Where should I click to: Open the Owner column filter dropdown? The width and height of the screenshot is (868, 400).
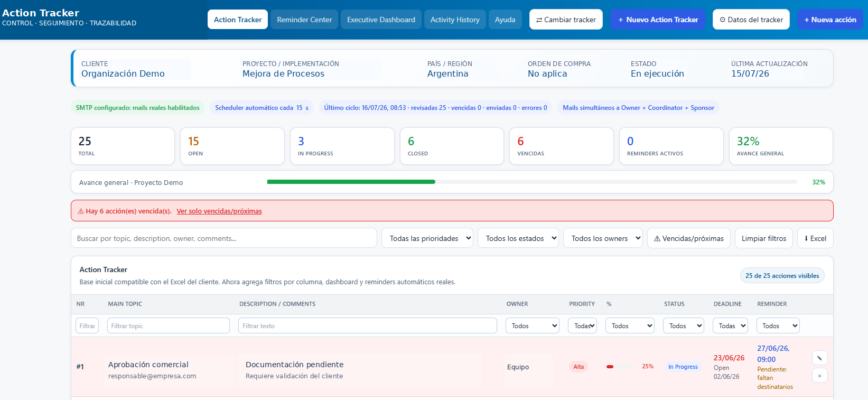tap(533, 325)
